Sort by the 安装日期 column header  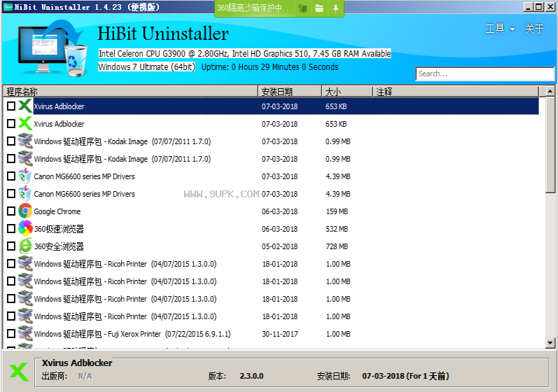tap(290, 92)
